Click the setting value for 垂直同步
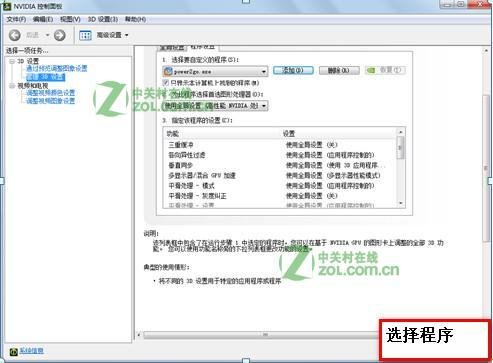The height and width of the screenshot is (363, 493). [335, 165]
